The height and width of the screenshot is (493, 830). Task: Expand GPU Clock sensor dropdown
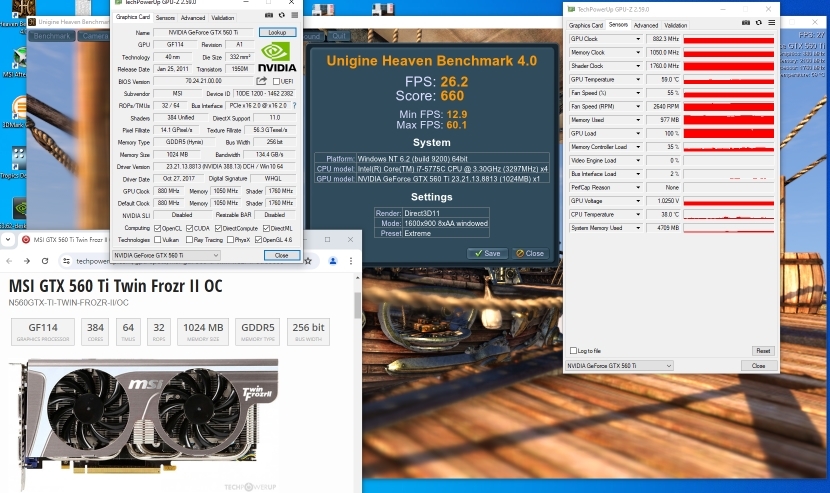click(638, 39)
